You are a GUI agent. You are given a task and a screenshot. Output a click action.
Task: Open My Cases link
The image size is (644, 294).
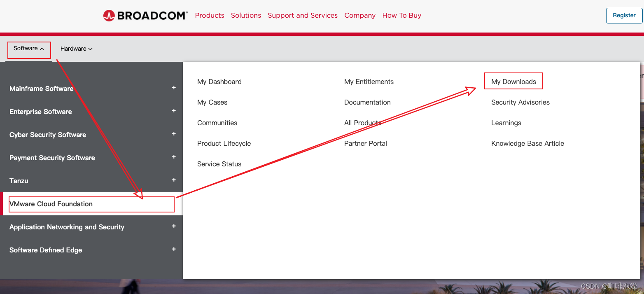tap(212, 102)
